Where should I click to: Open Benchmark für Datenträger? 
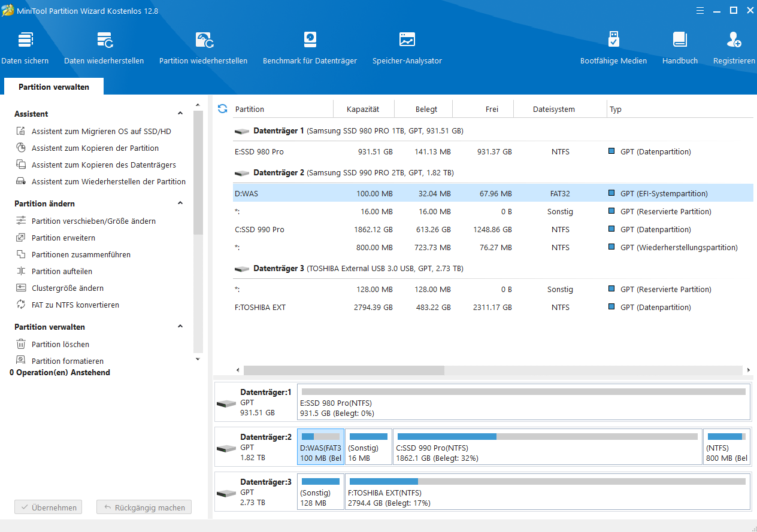tap(310, 48)
